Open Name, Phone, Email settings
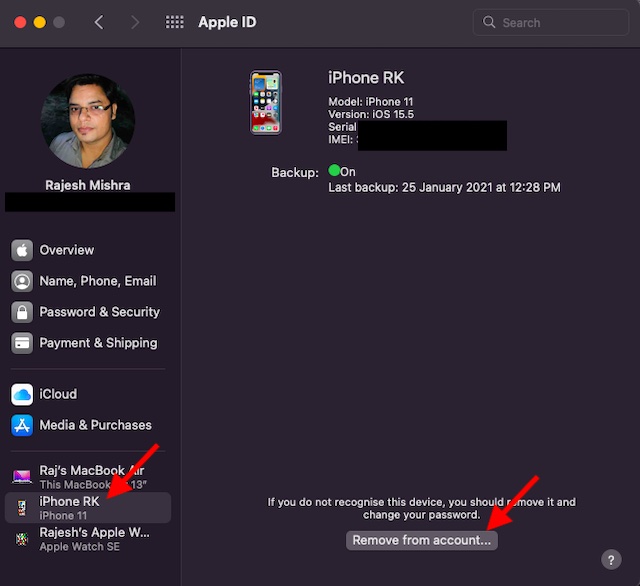 (x=88, y=281)
